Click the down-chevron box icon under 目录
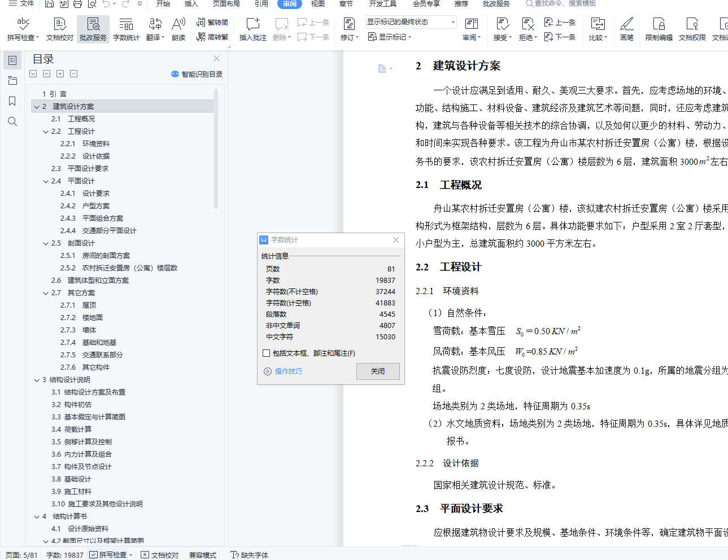Screen dimensions: 728x560 [x=33, y=74]
